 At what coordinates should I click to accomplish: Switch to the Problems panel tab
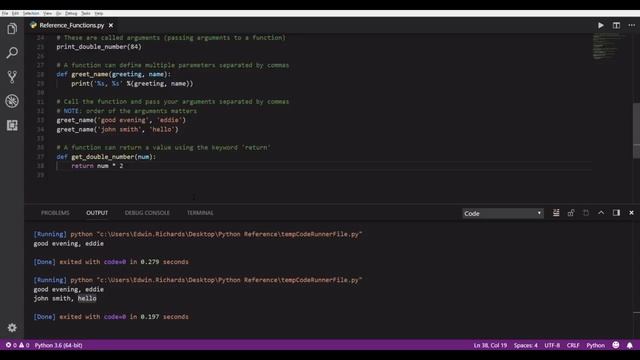55,213
